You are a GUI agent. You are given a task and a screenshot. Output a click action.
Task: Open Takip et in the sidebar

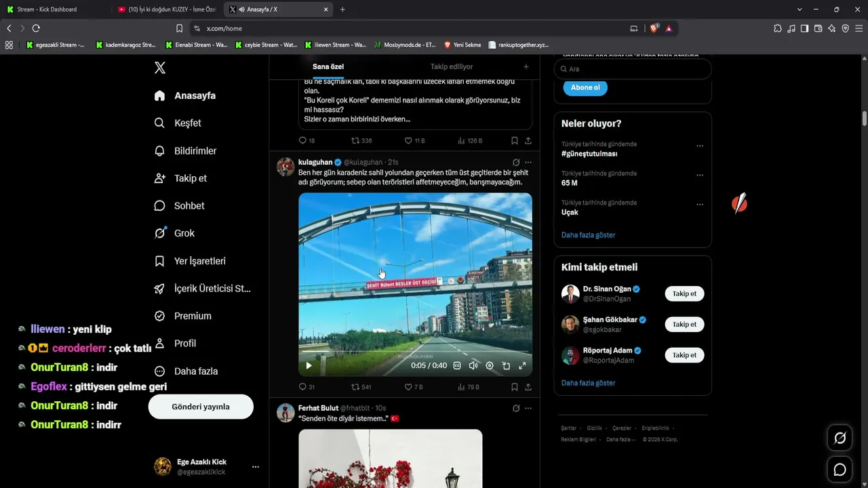click(180, 178)
